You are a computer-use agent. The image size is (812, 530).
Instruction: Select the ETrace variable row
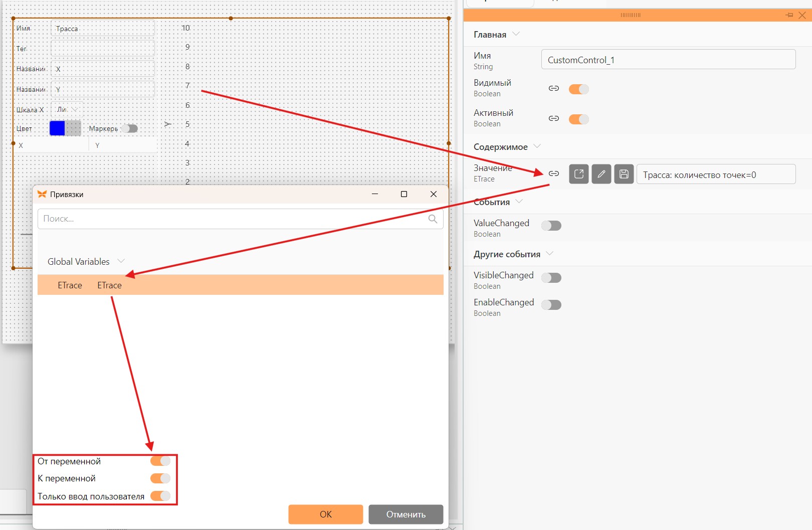(241, 285)
